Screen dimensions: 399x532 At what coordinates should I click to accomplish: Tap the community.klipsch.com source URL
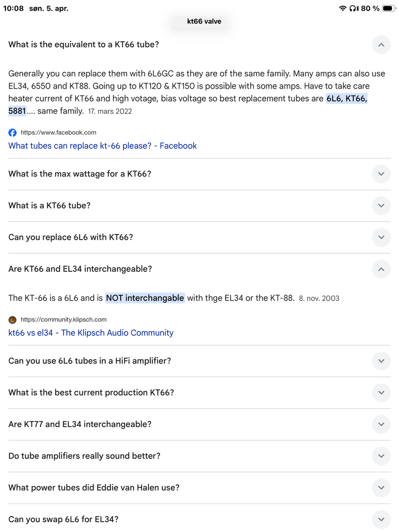click(64, 320)
